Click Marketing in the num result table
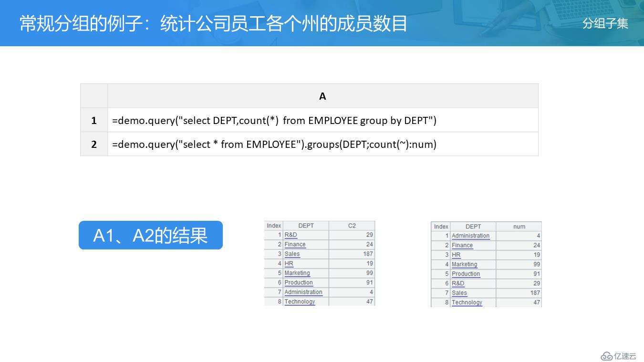 click(465, 265)
